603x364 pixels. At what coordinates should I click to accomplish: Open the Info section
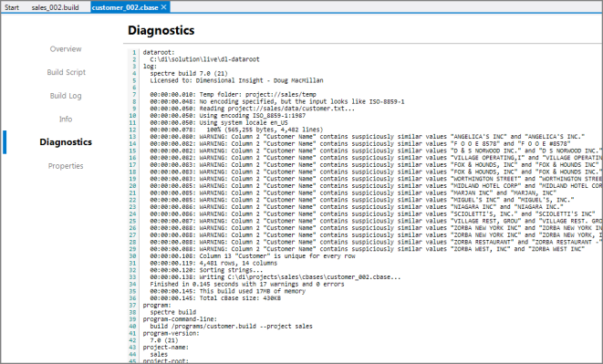[x=66, y=119]
